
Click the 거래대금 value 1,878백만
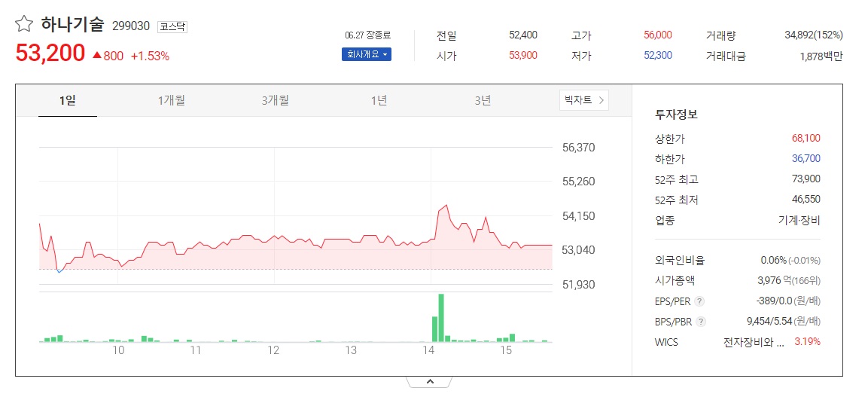click(x=821, y=56)
